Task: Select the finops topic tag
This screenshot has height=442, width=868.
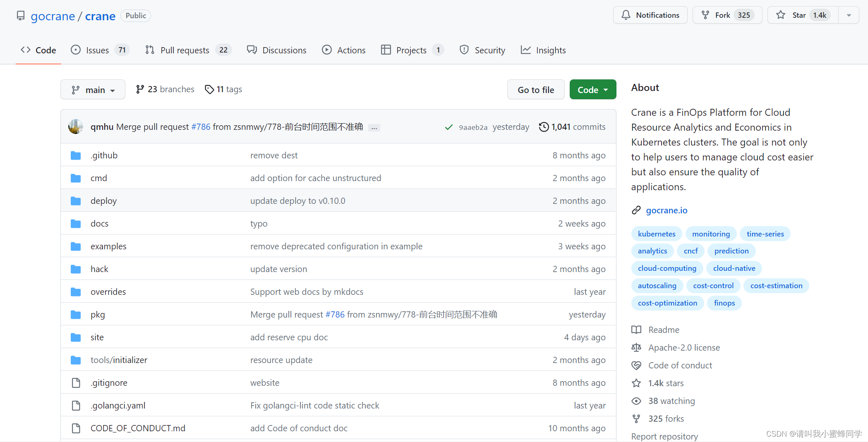Action: click(x=724, y=303)
